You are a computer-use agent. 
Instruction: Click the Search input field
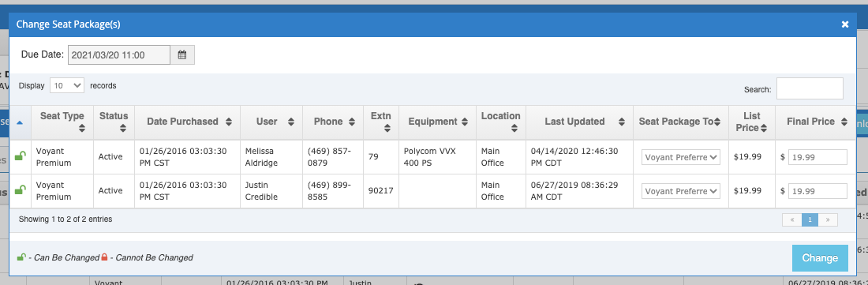coord(810,88)
